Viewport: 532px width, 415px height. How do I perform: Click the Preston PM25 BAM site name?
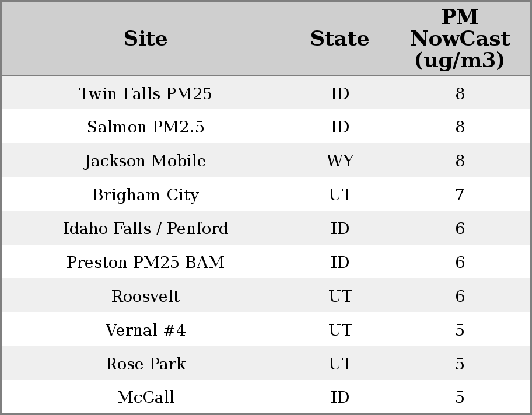[145, 263]
